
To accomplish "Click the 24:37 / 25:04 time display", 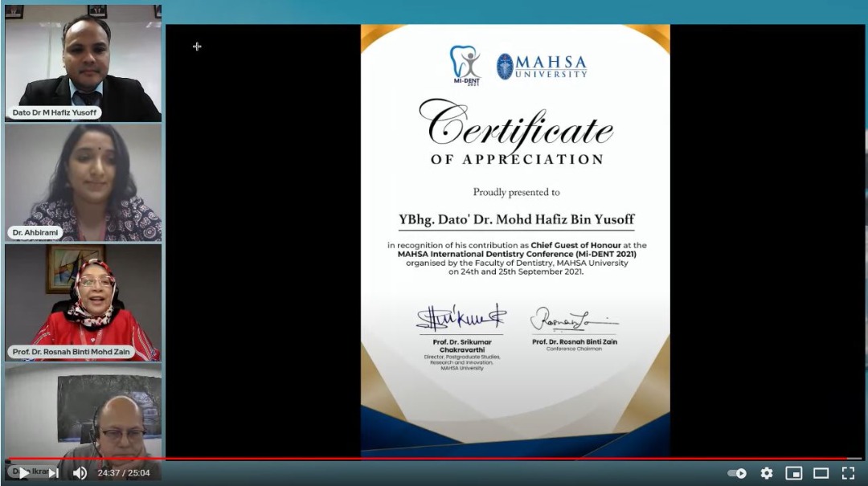I will [x=124, y=472].
